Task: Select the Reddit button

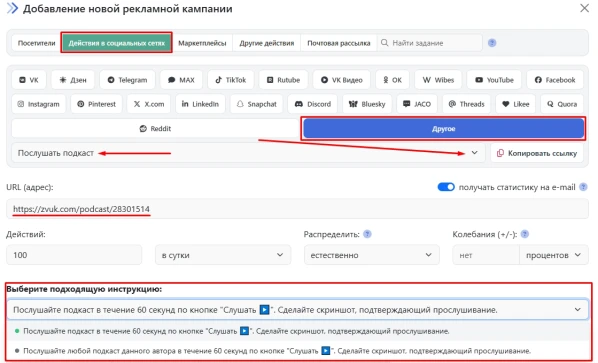Action: pos(155,128)
